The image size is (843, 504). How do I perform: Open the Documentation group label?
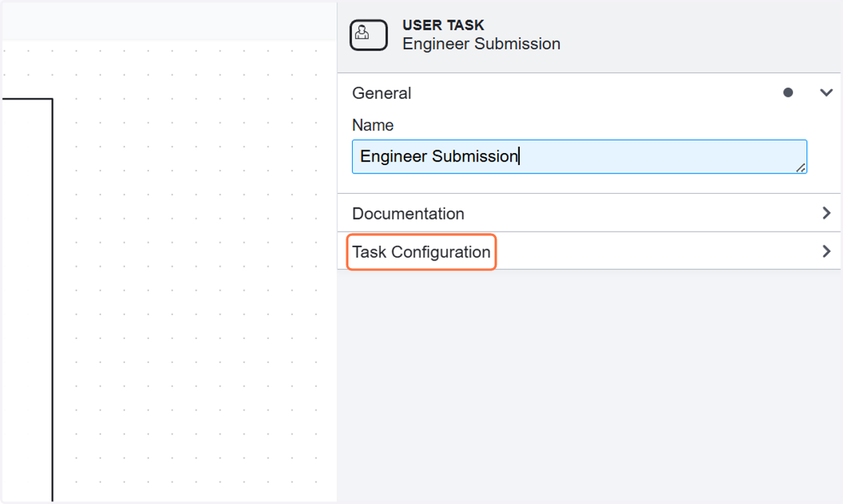coord(408,213)
